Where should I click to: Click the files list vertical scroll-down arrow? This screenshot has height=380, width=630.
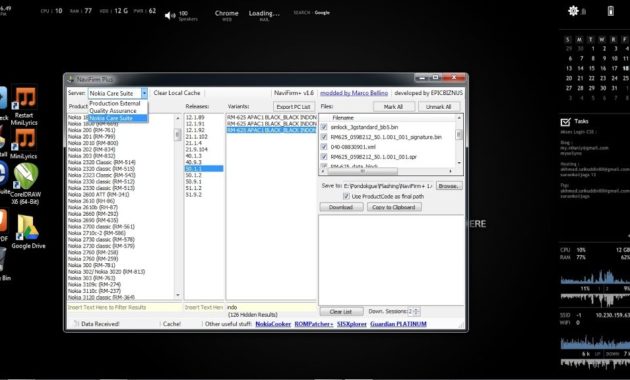[459, 163]
